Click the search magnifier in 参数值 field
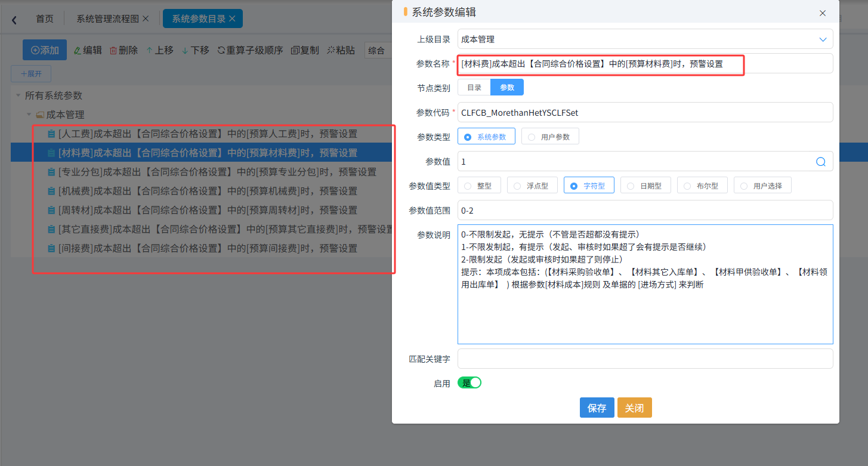 point(821,162)
